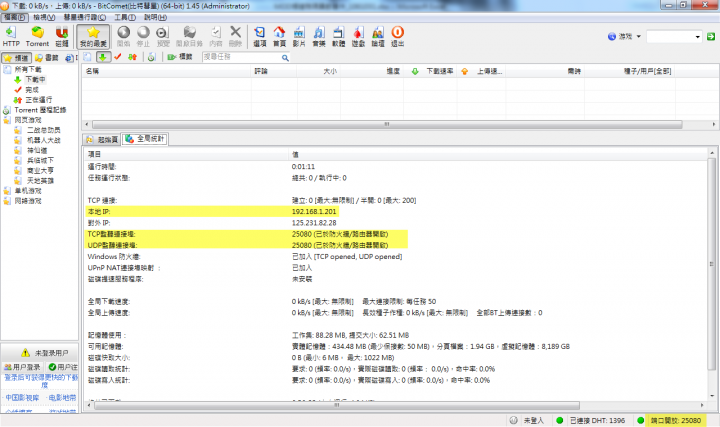
Task: Select 下載中 in the sidebar tree
Action: (x=35, y=79)
